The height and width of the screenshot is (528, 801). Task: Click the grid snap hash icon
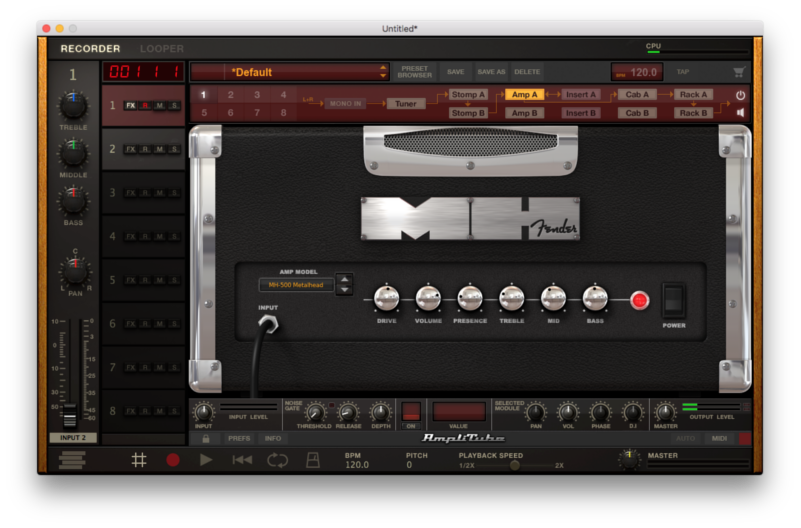point(138,460)
